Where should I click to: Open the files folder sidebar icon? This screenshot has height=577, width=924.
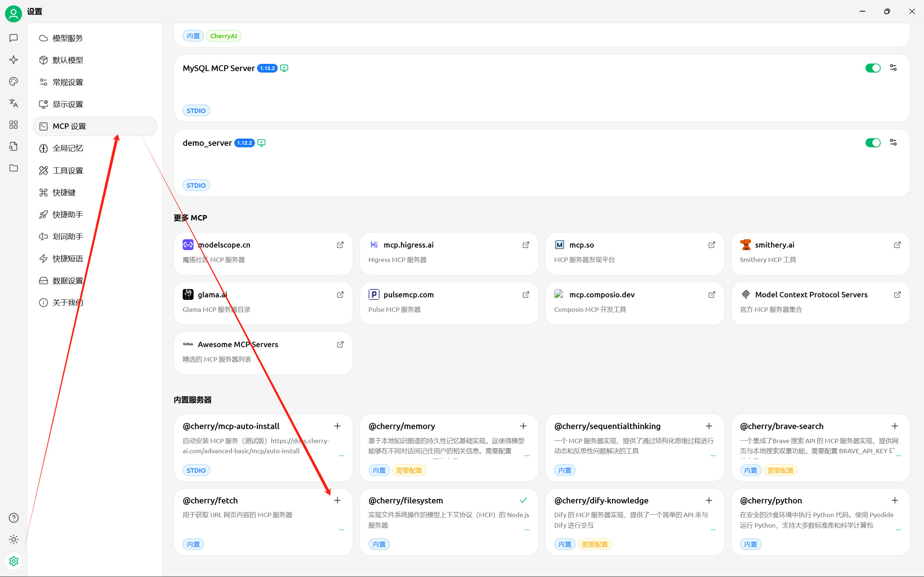click(13, 168)
